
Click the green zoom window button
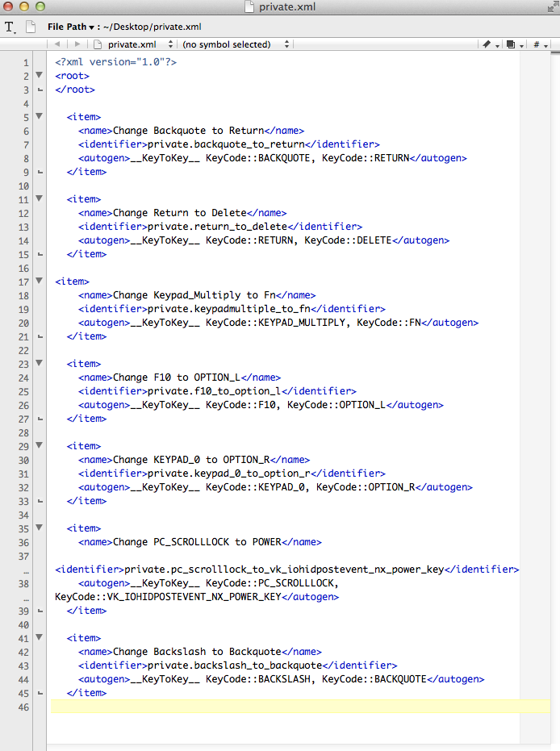pyautogui.click(x=40, y=6)
